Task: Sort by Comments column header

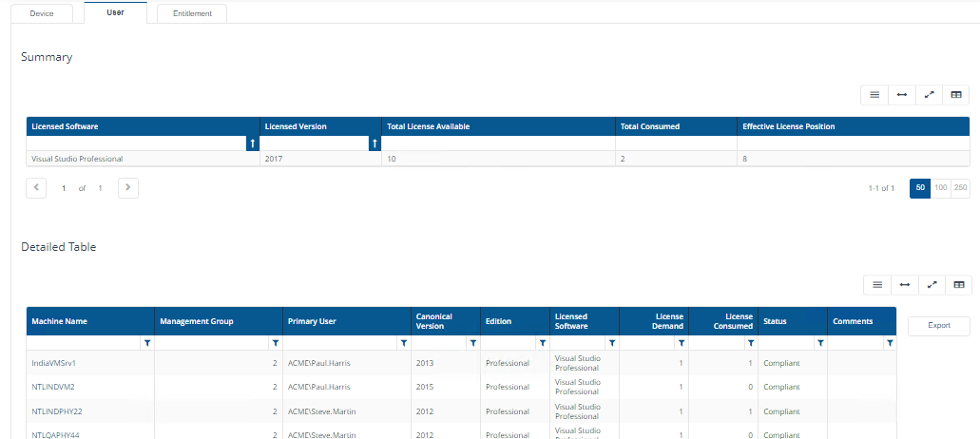Action: pos(862,321)
